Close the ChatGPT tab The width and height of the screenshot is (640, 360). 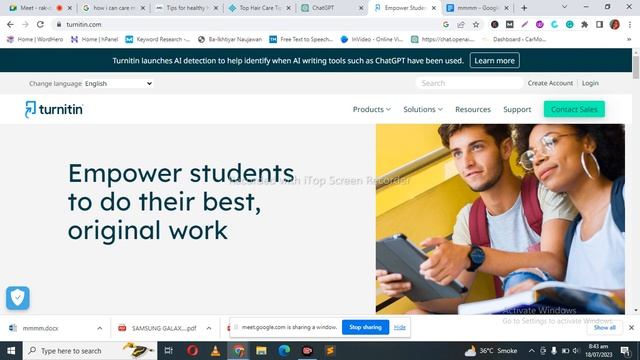tap(361, 8)
